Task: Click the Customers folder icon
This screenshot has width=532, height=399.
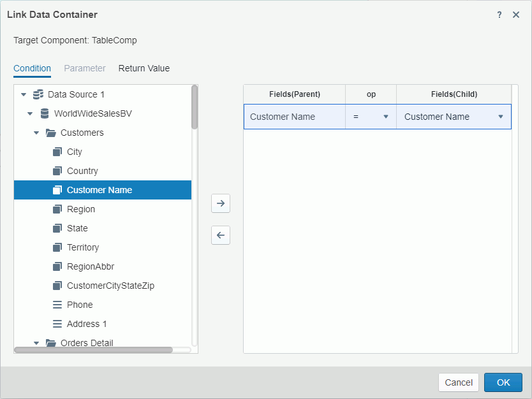Action: [x=50, y=133]
